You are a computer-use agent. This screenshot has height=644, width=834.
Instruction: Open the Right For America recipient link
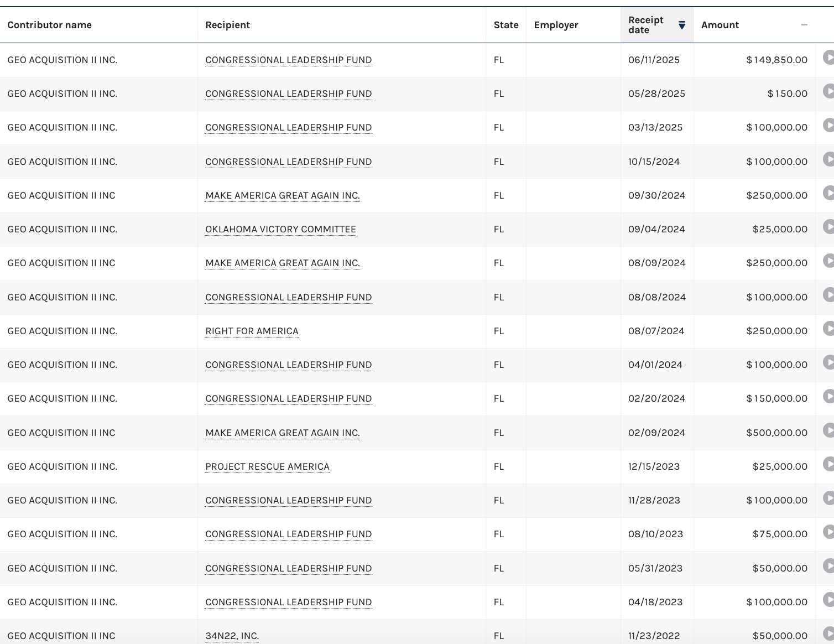pos(252,331)
